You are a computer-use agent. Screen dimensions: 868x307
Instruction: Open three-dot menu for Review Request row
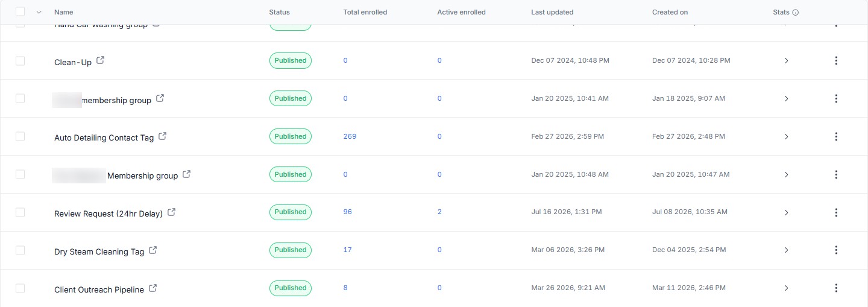[836, 213]
